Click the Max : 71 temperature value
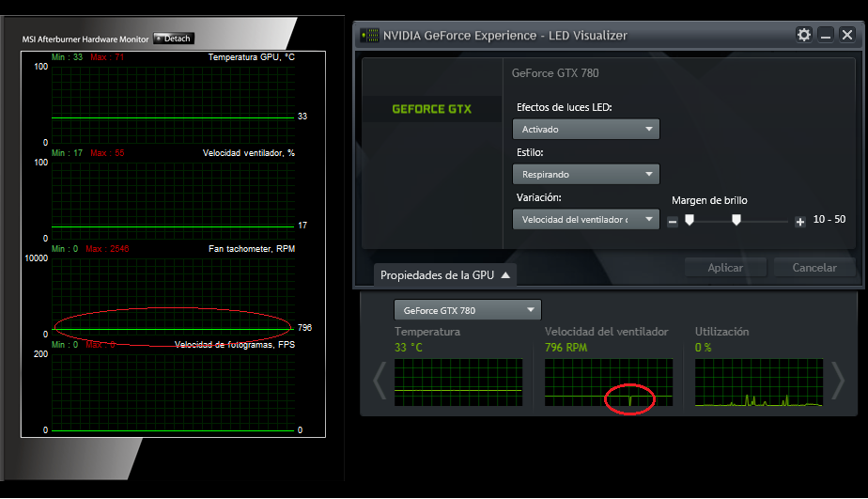Image resolution: width=868 pixels, height=499 pixels. (107, 57)
